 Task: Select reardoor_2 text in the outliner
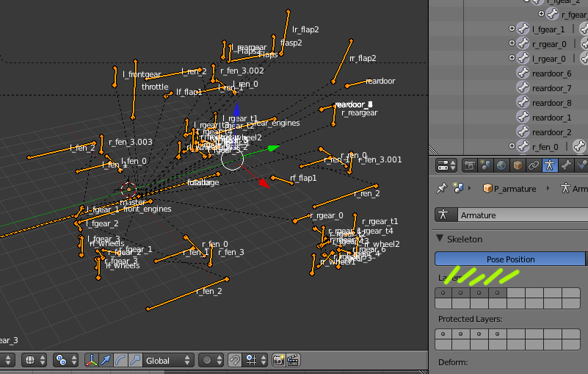pyautogui.click(x=551, y=132)
